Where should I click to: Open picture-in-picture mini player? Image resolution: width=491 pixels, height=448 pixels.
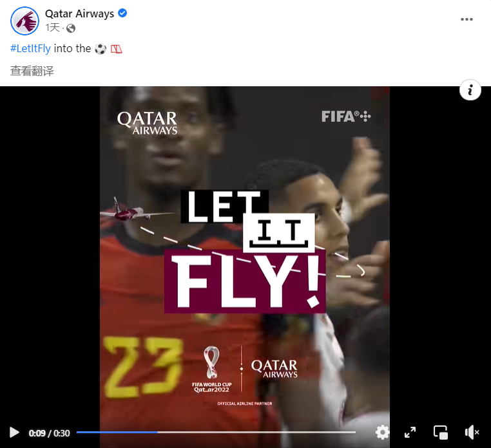(x=440, y=433)
